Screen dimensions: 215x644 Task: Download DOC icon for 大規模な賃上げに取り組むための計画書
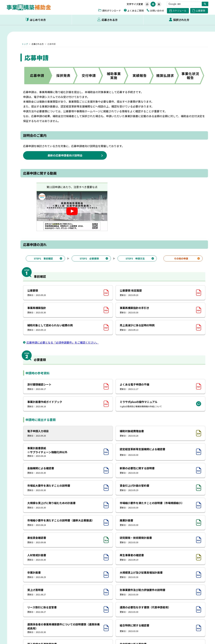(106, 505)
